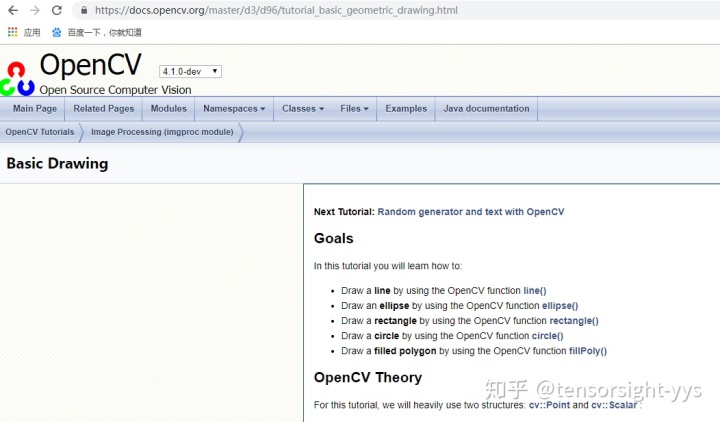Click the Basic Drawing page title

click(57, 163)
